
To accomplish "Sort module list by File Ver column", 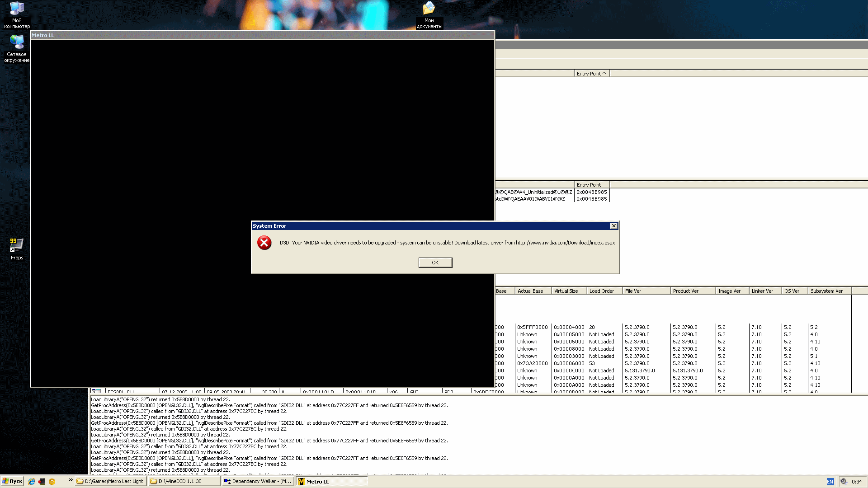I will pos(646,291).
